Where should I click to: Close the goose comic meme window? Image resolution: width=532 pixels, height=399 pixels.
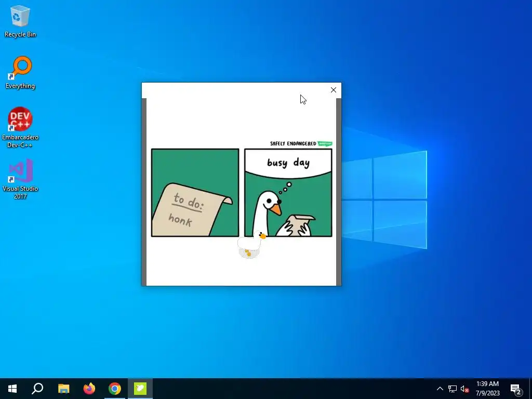click(x=333, y=90)
